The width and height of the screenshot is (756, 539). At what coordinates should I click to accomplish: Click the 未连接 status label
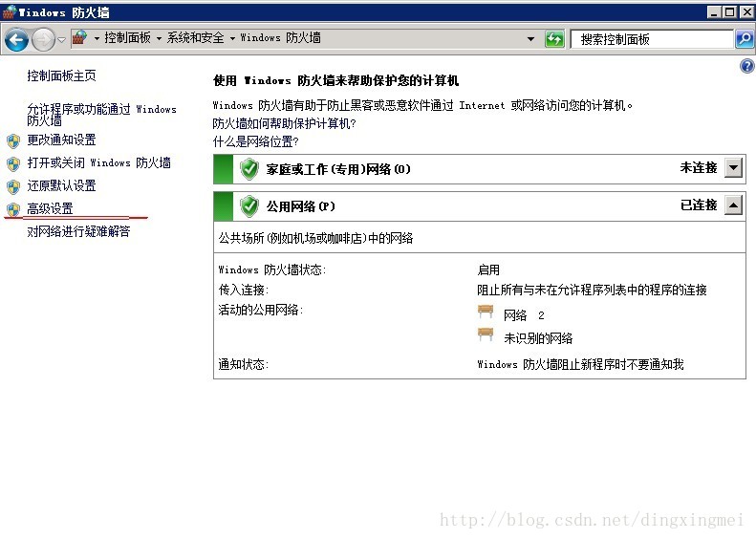pos(699,168)
